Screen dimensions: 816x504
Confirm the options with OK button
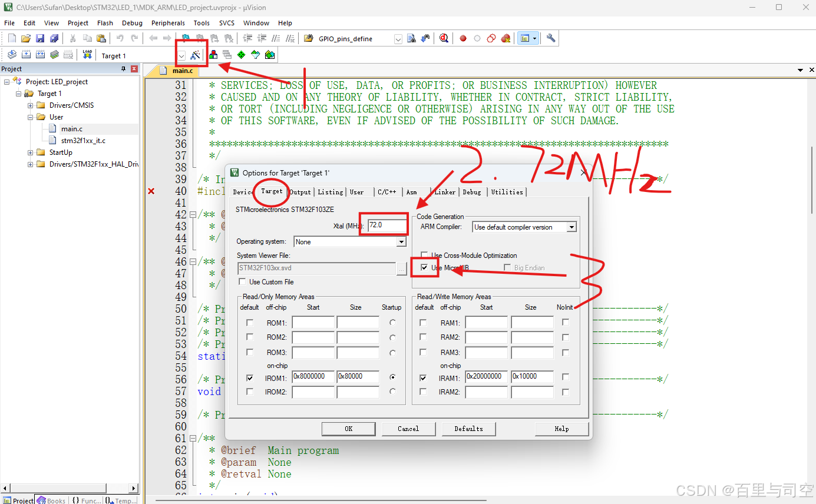349,429
